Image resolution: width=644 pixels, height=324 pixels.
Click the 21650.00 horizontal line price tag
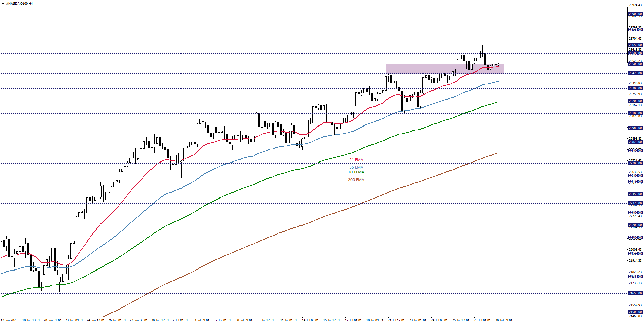(x=635, y=293)
